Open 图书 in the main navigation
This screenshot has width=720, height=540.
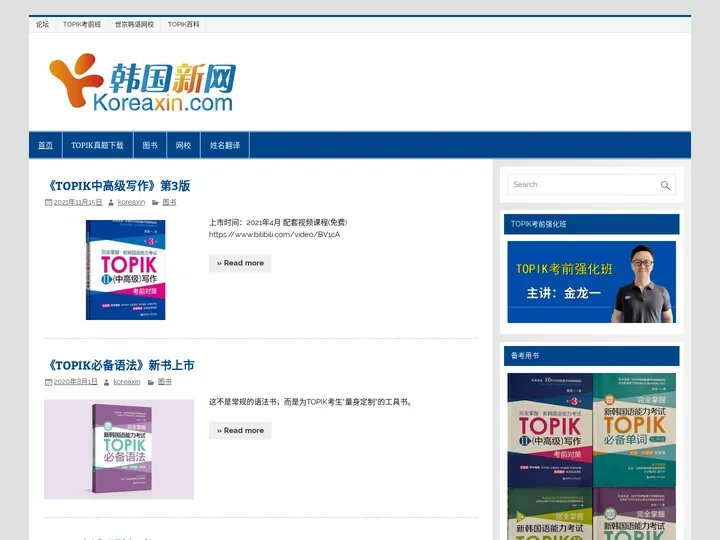pos(150,145)
